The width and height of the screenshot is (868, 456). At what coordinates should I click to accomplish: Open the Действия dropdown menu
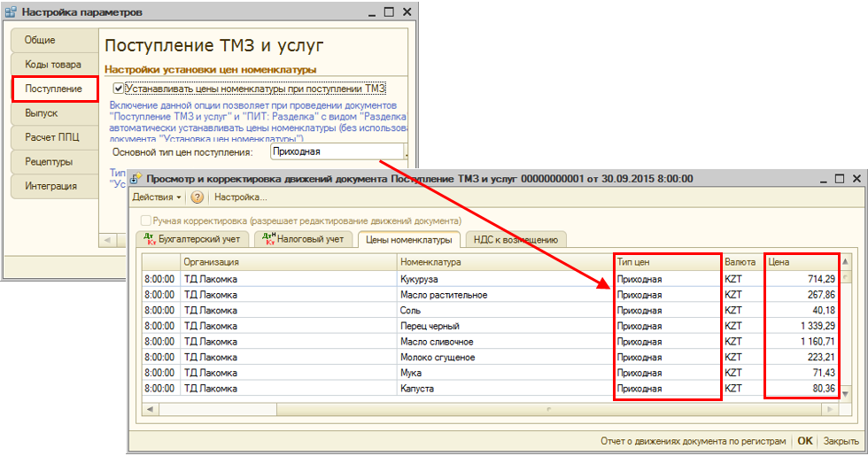157,197
